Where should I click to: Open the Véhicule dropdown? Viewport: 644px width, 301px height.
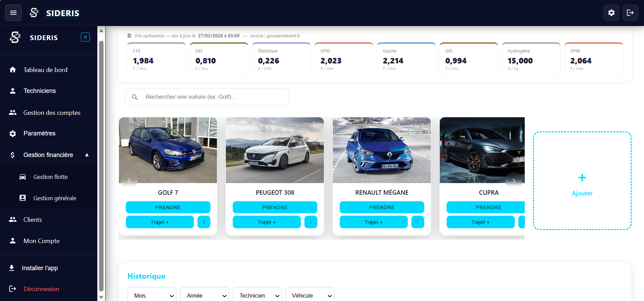pos(310,295)
